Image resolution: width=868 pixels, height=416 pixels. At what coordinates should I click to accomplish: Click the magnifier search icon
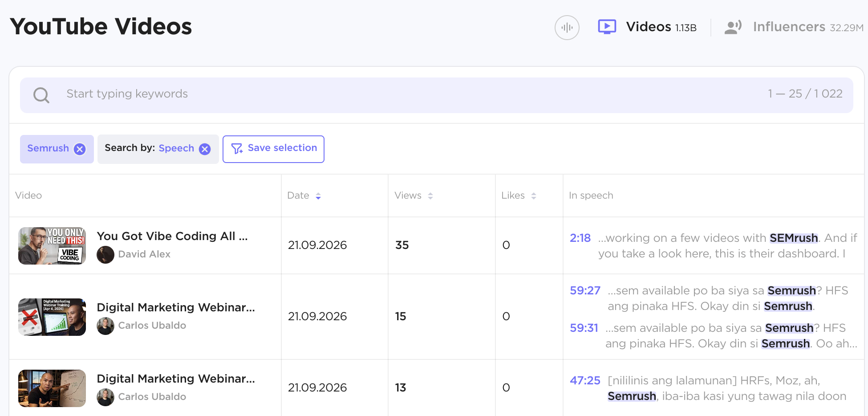tap(41, 95)
